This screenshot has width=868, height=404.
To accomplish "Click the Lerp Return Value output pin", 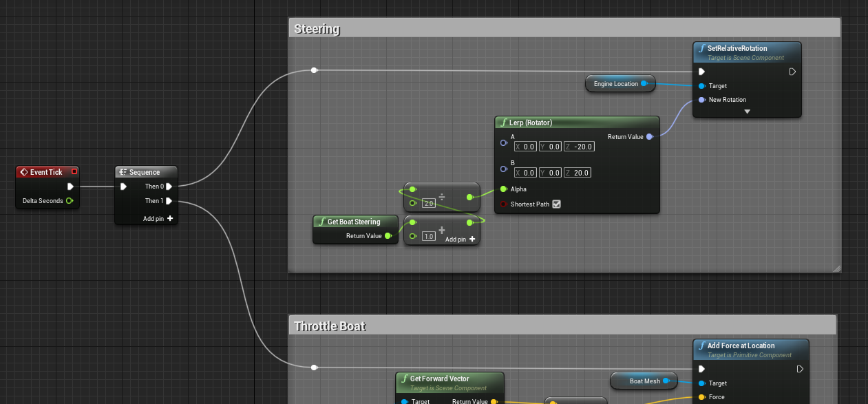I will (650, 137).
